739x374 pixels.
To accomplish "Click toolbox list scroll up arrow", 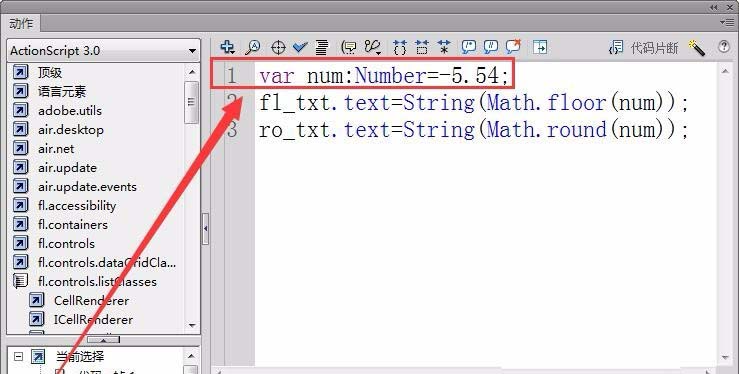I will point(192,72).
